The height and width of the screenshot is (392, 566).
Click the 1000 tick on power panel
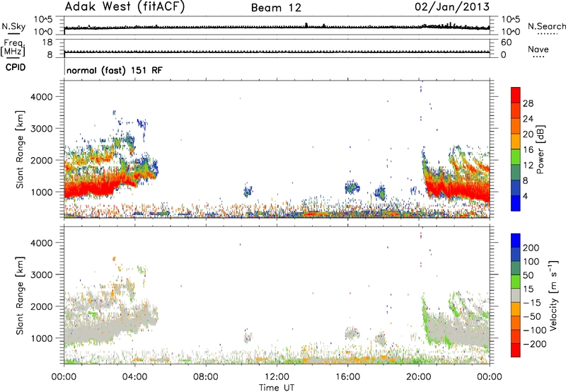click(x=42, y=192)
